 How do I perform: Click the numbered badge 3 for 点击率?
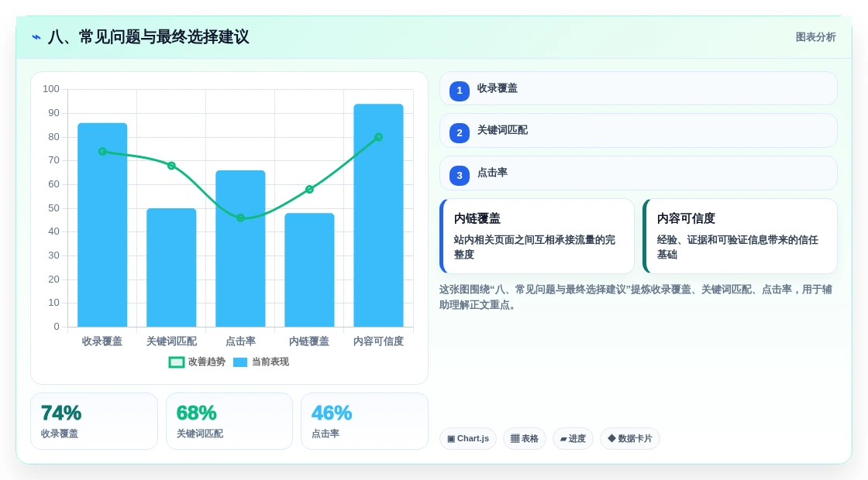[x=460, y=175]
